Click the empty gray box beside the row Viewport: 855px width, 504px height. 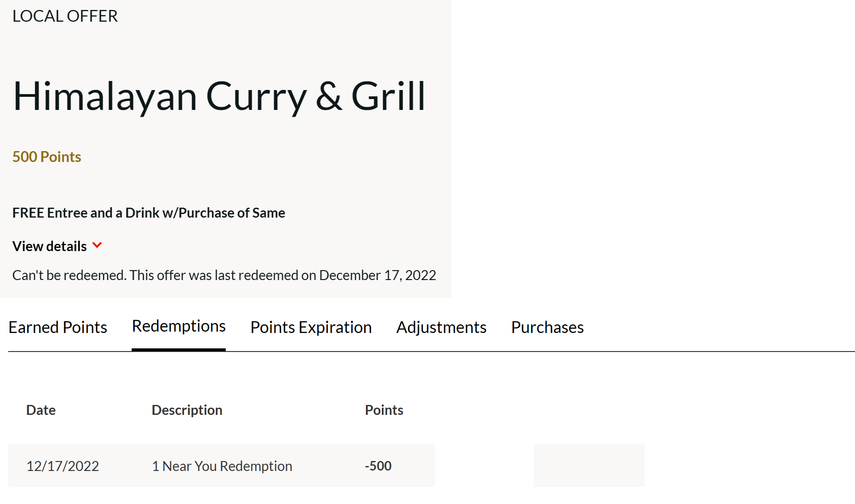click(x=589, y=465)
